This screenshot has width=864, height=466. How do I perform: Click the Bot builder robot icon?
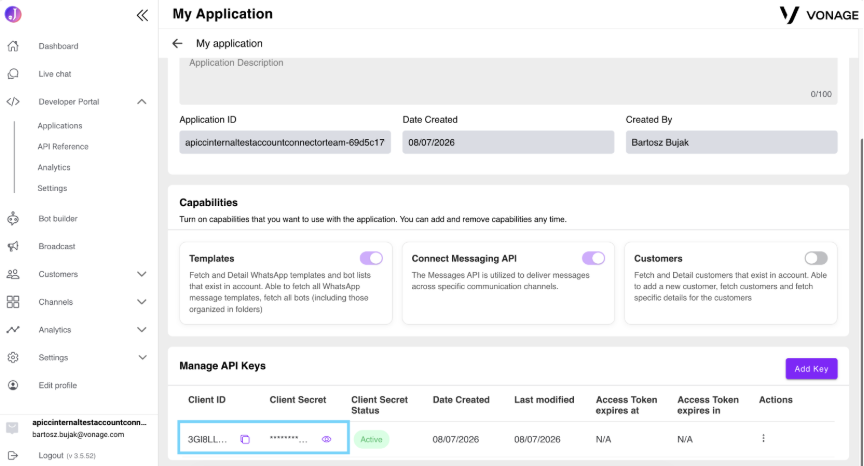(x=13, y=219)
